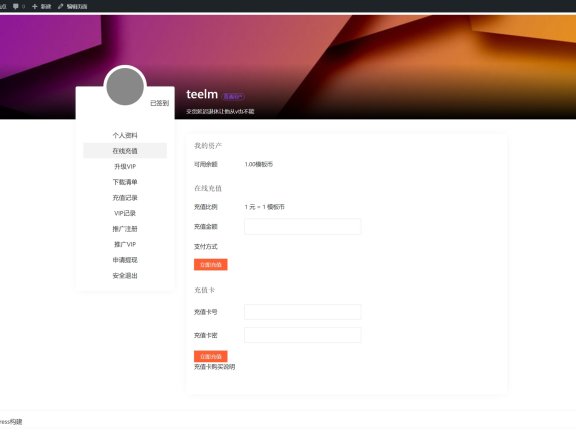576x432 pixels.
Task: Open 申请提现 in the sidebar menu
Action: (x=125, y=260)
